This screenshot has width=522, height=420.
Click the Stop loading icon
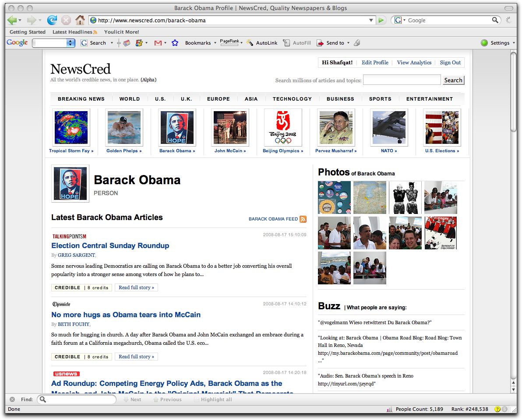pyautogui.click(x=66, y=20)
